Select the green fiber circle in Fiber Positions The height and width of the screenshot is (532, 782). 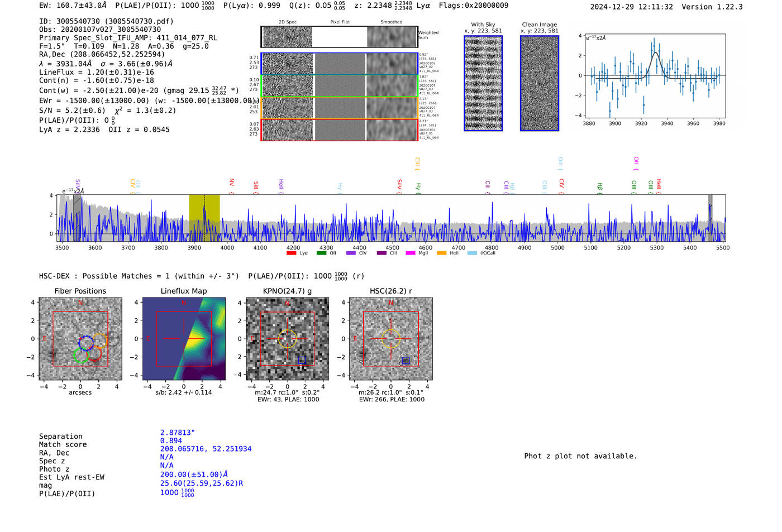click(81, 356)
